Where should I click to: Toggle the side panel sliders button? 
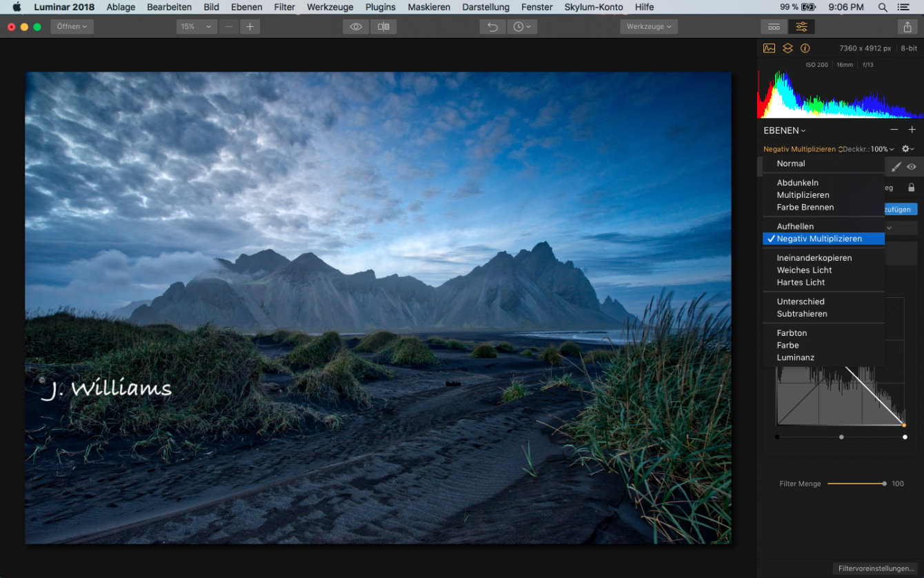(x=801, y=27)
